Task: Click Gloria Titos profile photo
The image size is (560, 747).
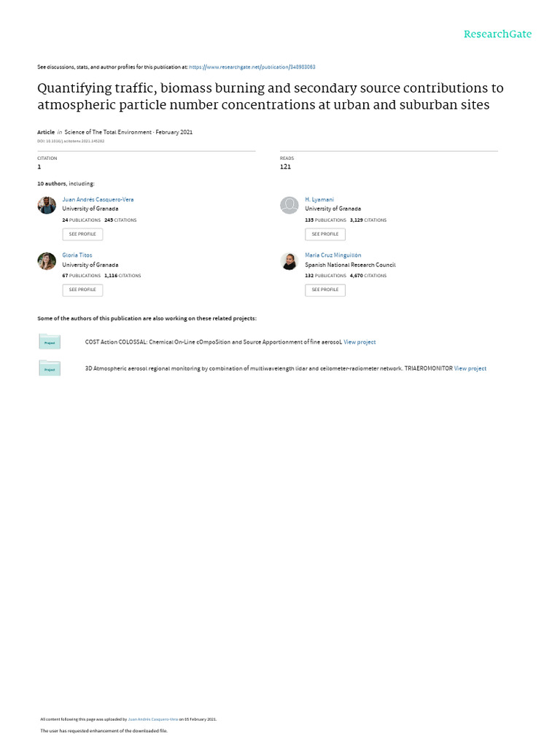Action: [47, 261]
